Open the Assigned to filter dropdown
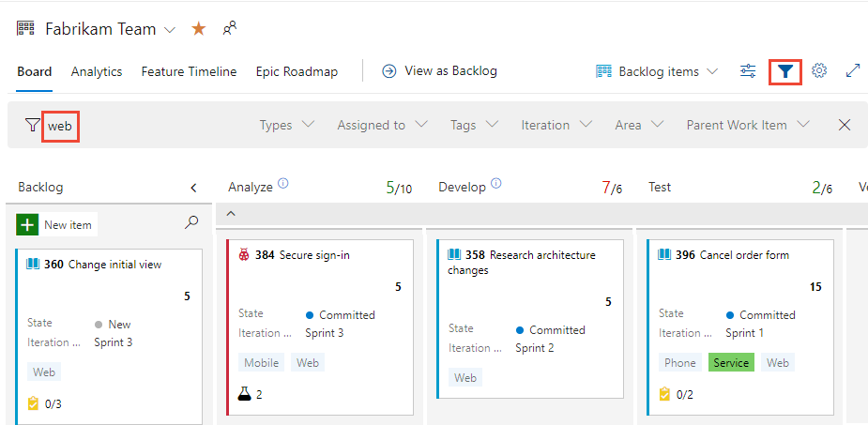The width and height of the screenshot is (868, 425). (383, 125)
